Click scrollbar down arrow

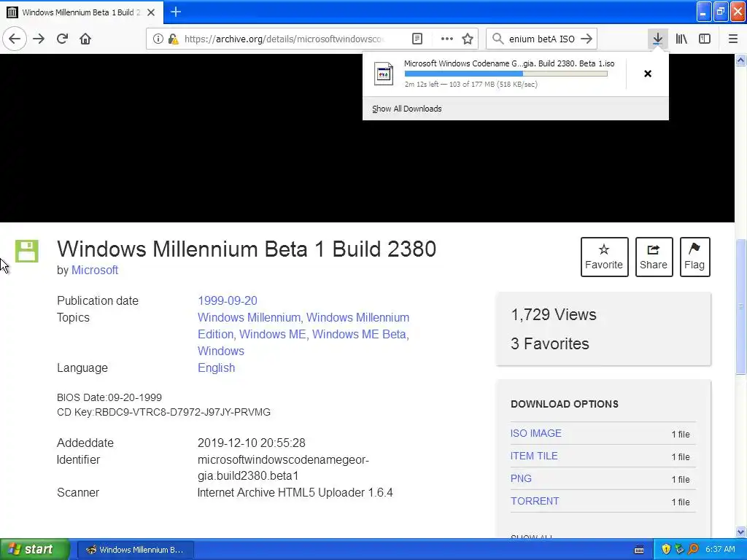tap(740, 532)
